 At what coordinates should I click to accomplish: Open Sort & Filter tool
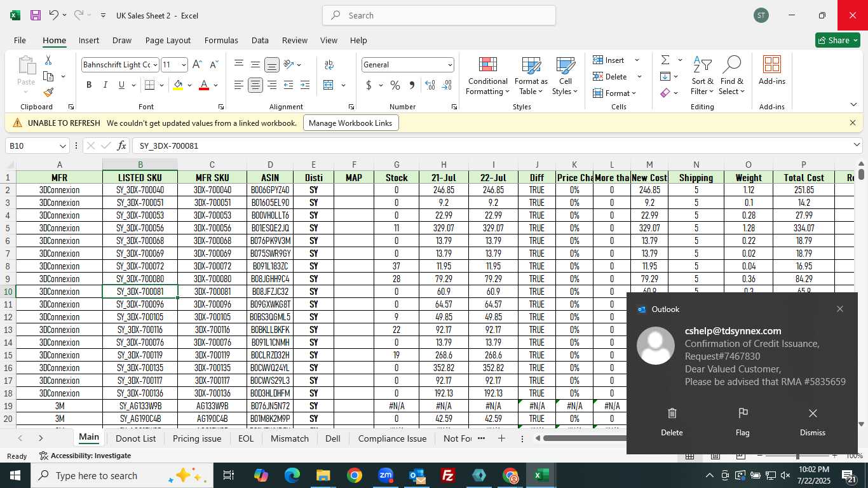tap(702, 75)
